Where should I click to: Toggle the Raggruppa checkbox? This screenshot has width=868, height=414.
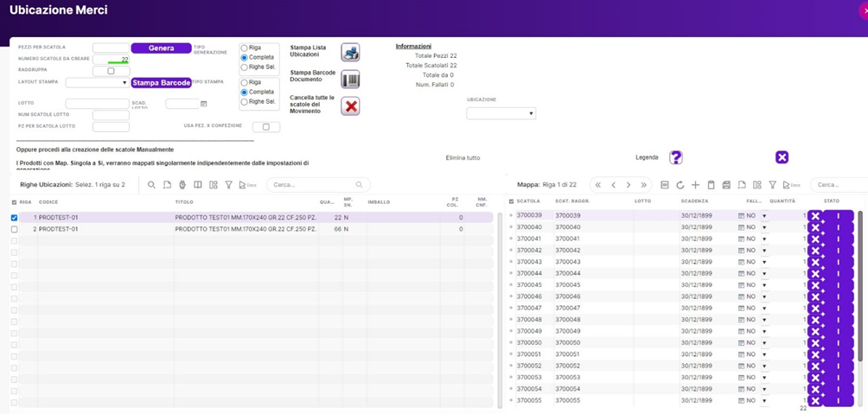111,71
